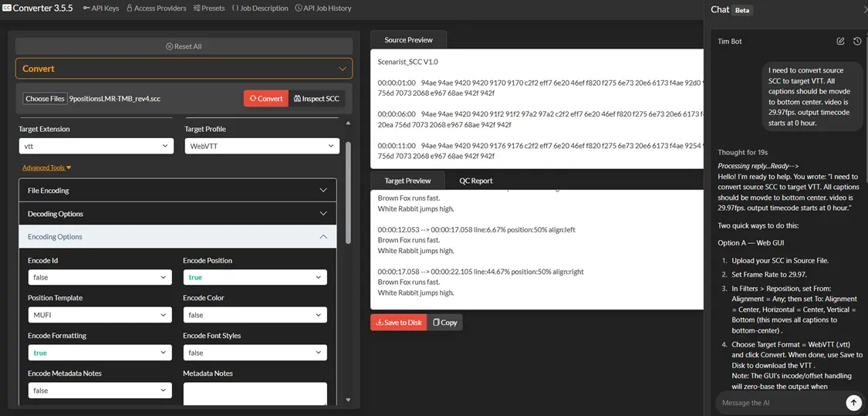Click the Message the AI input field
Viewport: 868px width, 416px height.
(x=777, y=402)
